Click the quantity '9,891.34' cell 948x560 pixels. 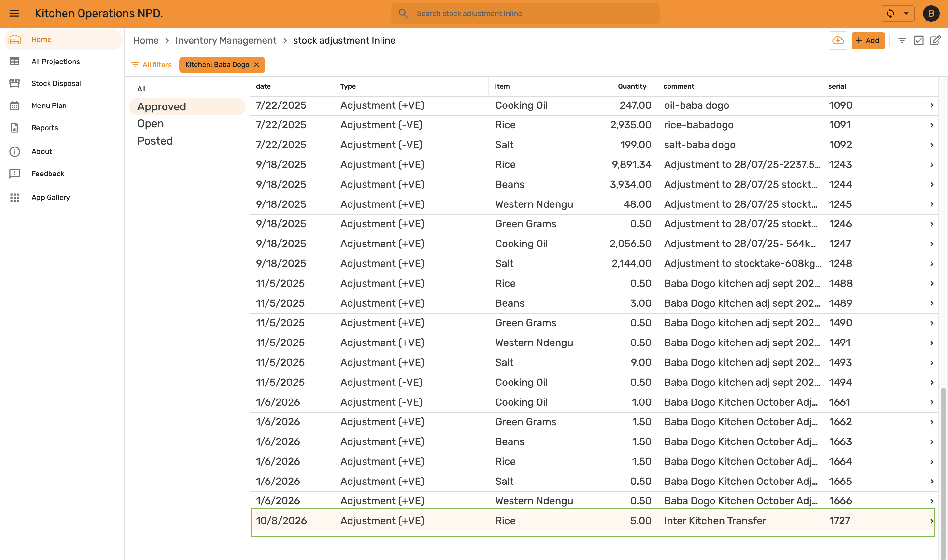pos(631,164)
